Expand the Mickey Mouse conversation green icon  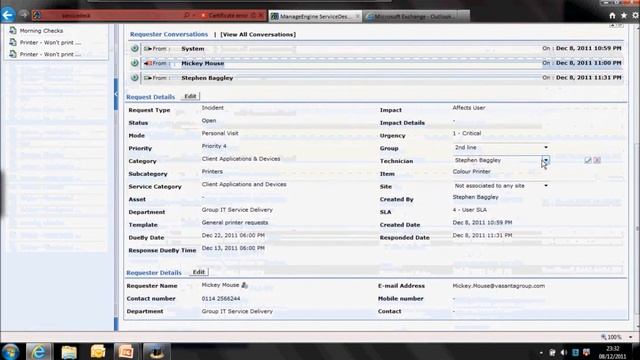tap(134, 63)
